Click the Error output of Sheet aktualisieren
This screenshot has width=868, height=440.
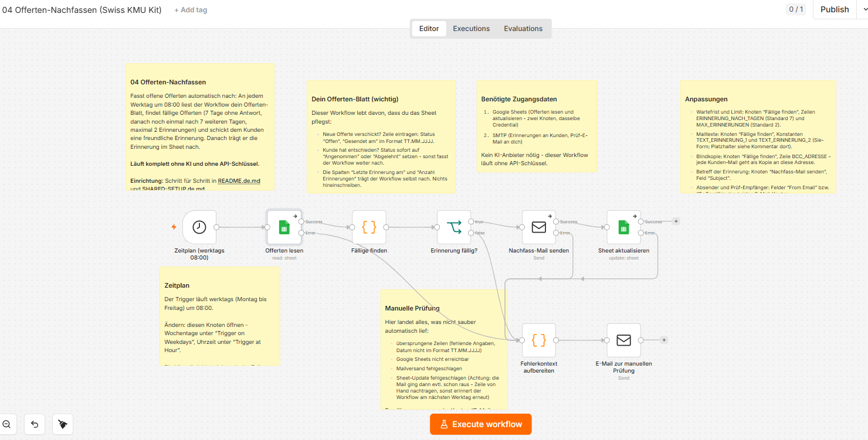[641, 233]
